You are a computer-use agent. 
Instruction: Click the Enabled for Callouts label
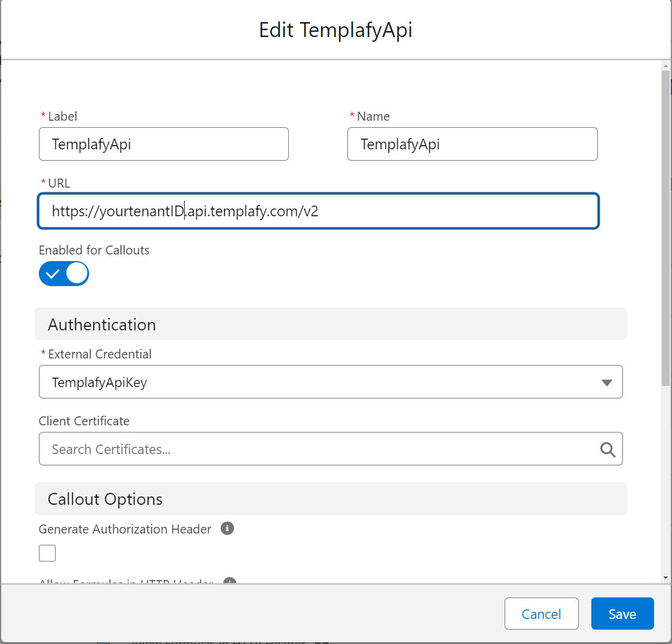[x=94, y=250]
